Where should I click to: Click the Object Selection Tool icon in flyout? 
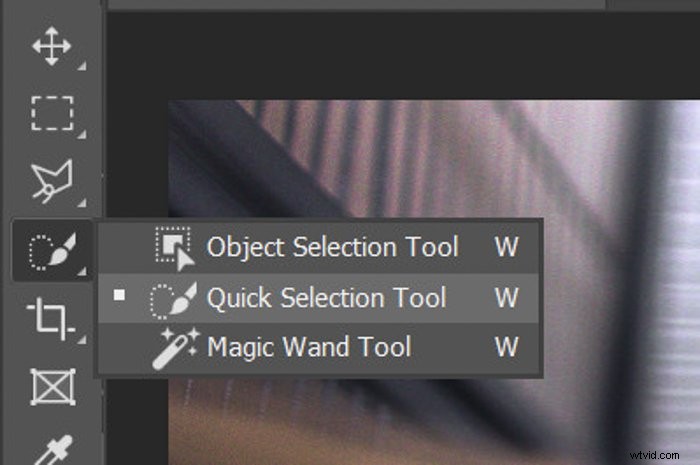(174, 248)
